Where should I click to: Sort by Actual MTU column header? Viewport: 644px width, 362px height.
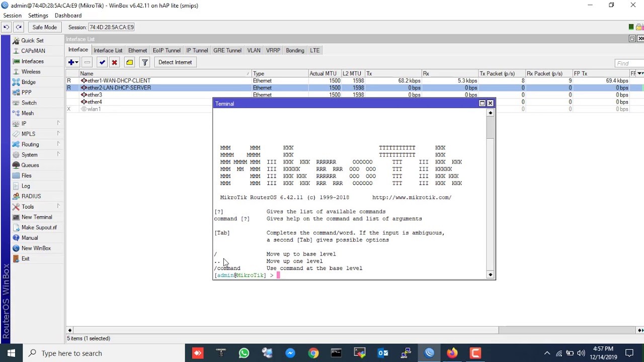pyautogui.click(x=325, y=73)
